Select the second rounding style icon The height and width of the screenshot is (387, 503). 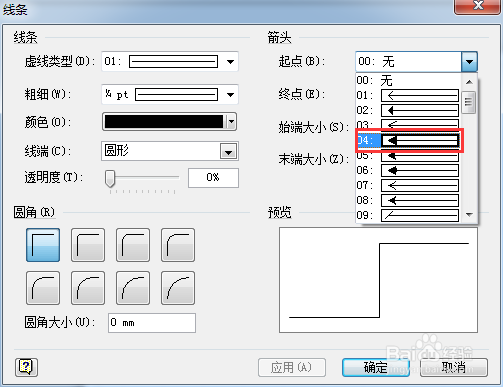[88, 245]
